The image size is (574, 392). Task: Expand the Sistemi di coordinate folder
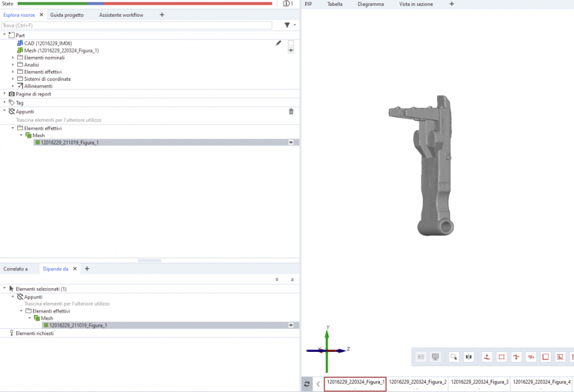tap(13, 79)
